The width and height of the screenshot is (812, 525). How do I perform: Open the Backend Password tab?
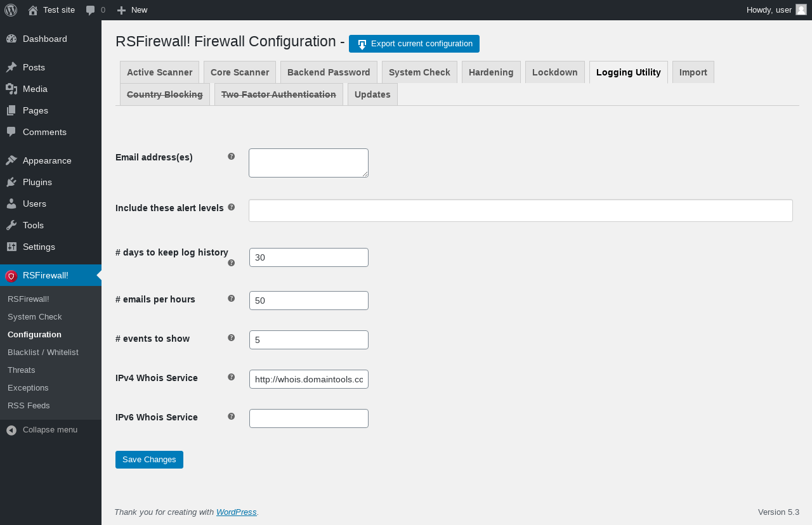point(329,72)
